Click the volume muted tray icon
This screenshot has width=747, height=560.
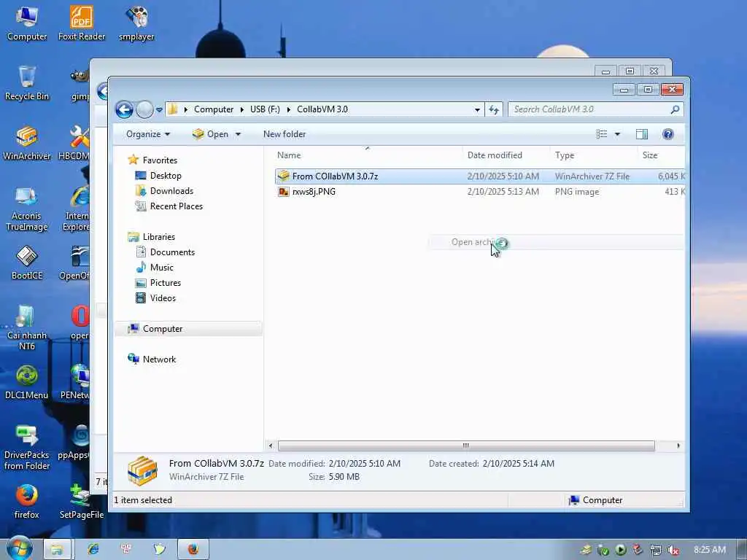pos(673,550)
